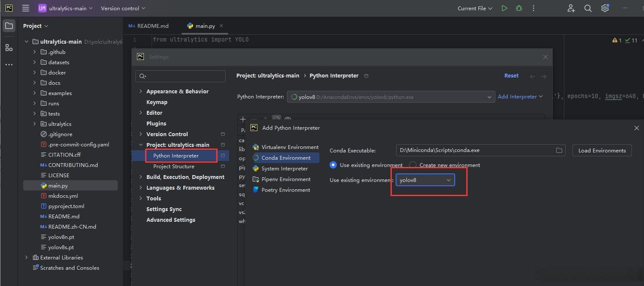This screenshot has width=644, height=286.
Task: Switch to the README.md editor tab
Action: [149, 26]
